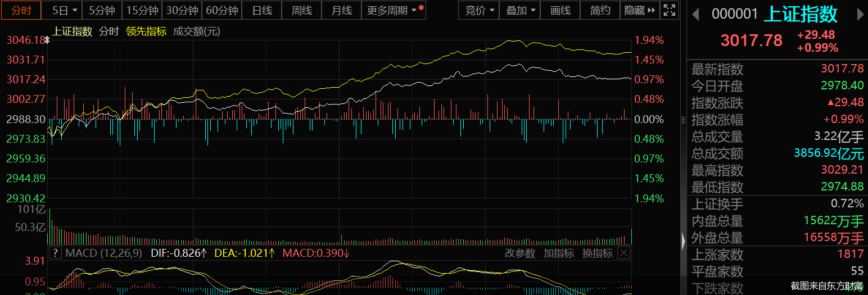Go to next stock with right arrow
Image resolution: width=868 pixels, height=295 pixels.
[x=861, y=15]
